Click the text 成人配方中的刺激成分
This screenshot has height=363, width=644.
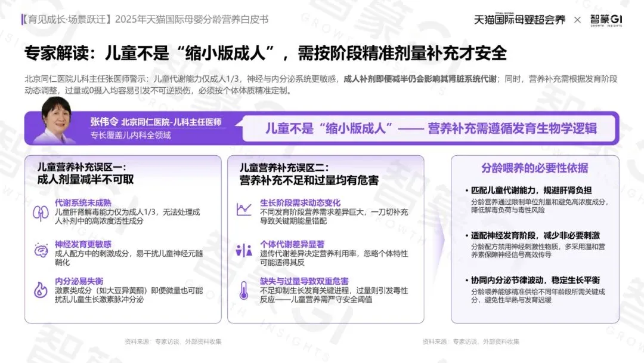click(92, 254)
